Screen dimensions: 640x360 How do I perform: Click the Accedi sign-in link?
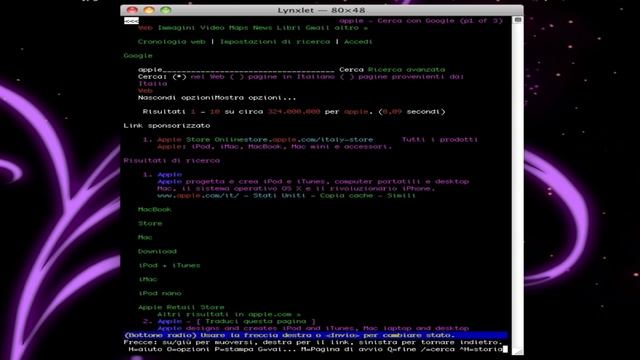358,42
